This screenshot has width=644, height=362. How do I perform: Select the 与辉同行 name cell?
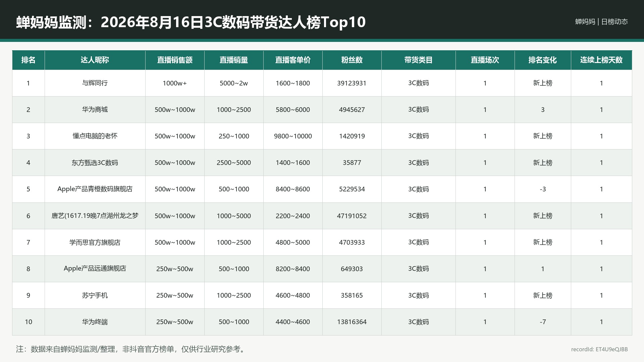(x=95, y=83)
